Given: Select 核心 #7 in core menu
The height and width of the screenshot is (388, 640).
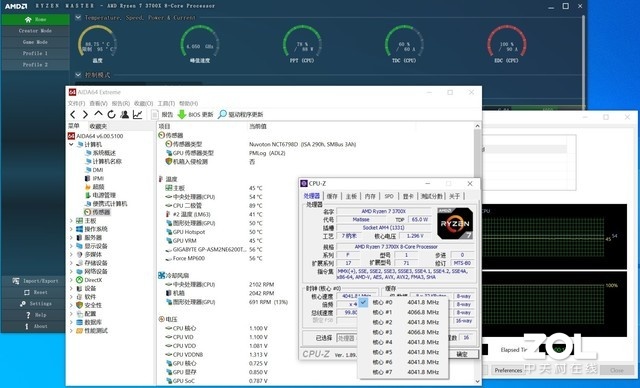Looking at the screenshot, I should [x=403, y=372].
